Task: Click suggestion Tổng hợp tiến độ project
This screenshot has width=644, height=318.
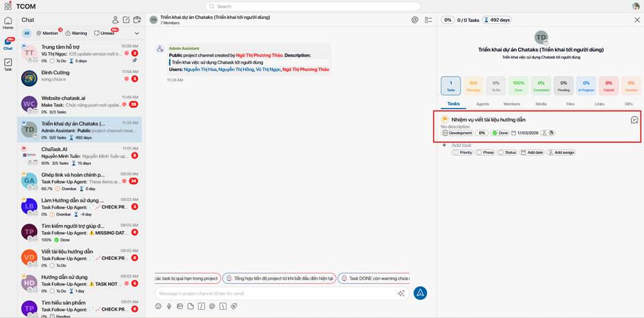Action: click(x=279, y=278)
